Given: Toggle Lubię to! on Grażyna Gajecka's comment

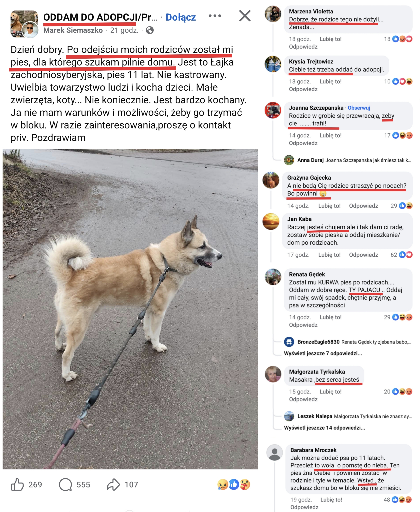Looking at the screenshot, I should coord(329,206).
